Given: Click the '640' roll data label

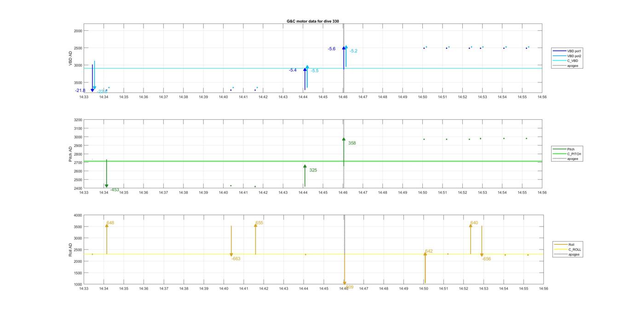Looking at the screenshot, I should pos(474,223).
